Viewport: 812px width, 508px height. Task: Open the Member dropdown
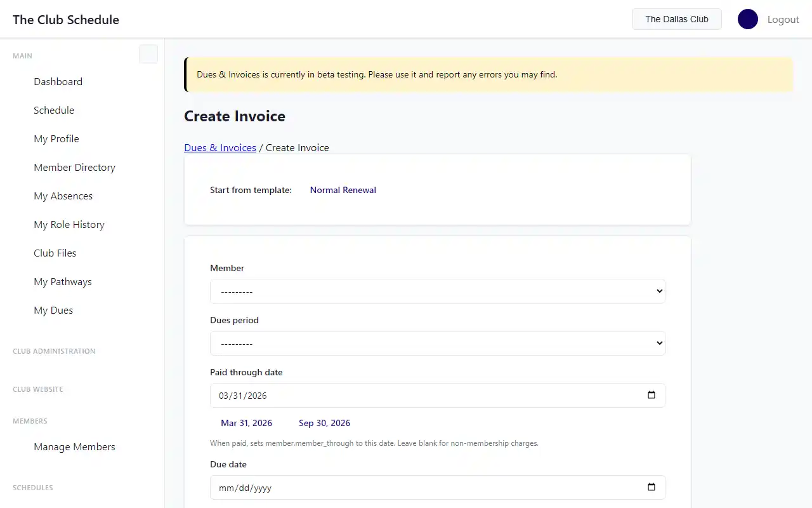pos(437,291)
